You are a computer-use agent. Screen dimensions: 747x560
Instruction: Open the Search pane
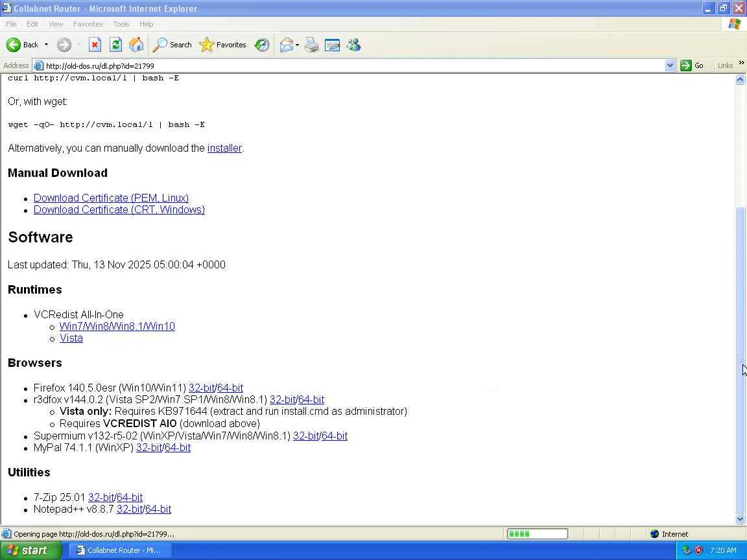[x=172, y=45]
